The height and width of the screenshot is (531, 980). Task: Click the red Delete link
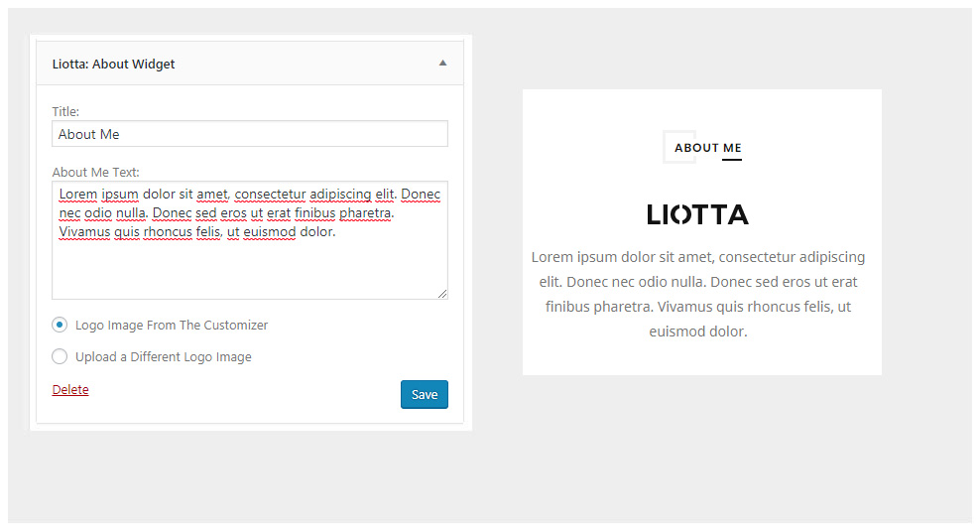(x=70, y=390)
